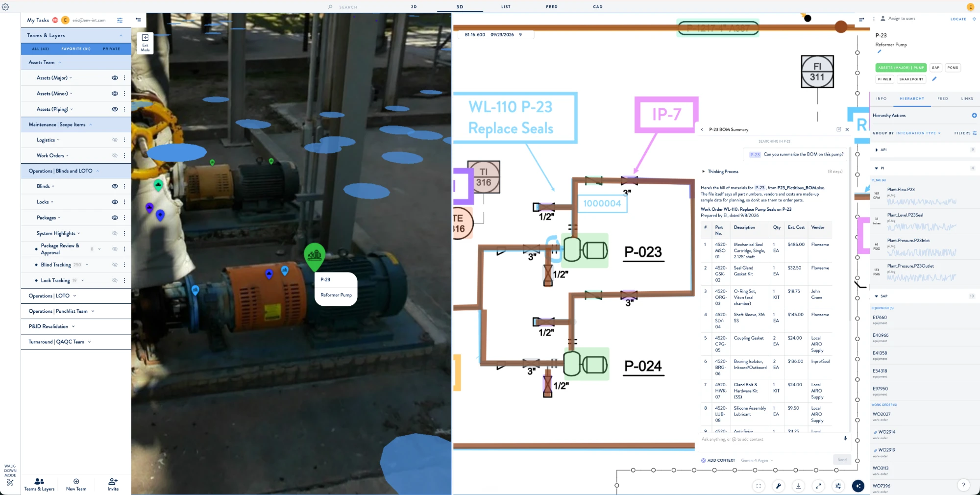Collapse the side panel using the list arrow icon
The image size is (980, 495).
pos(139,20)
